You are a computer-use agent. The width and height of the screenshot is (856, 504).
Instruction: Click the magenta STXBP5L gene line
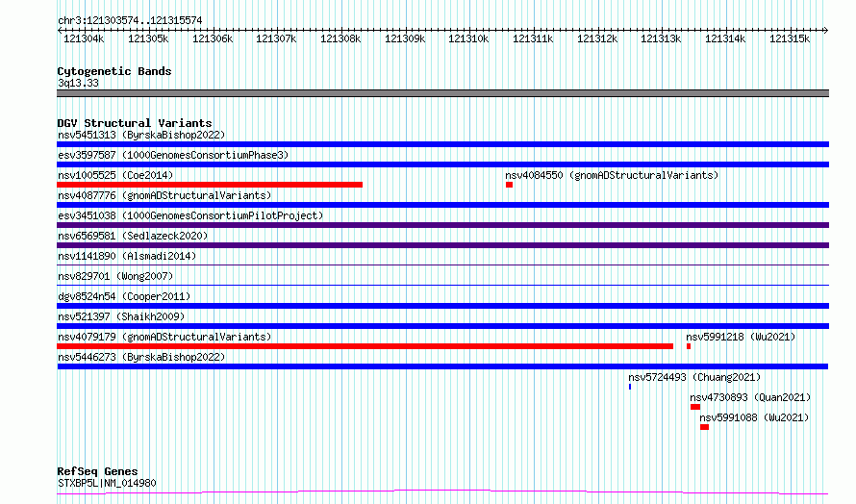point(442,492)
